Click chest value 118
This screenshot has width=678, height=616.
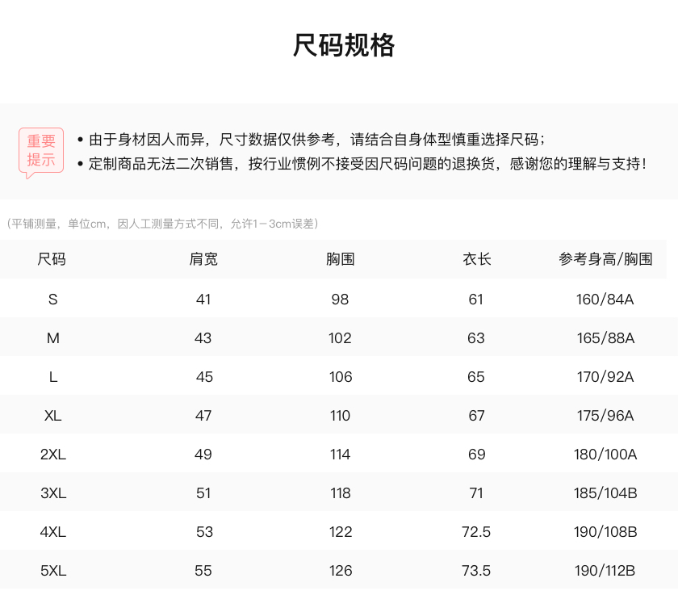click(341, 493)
